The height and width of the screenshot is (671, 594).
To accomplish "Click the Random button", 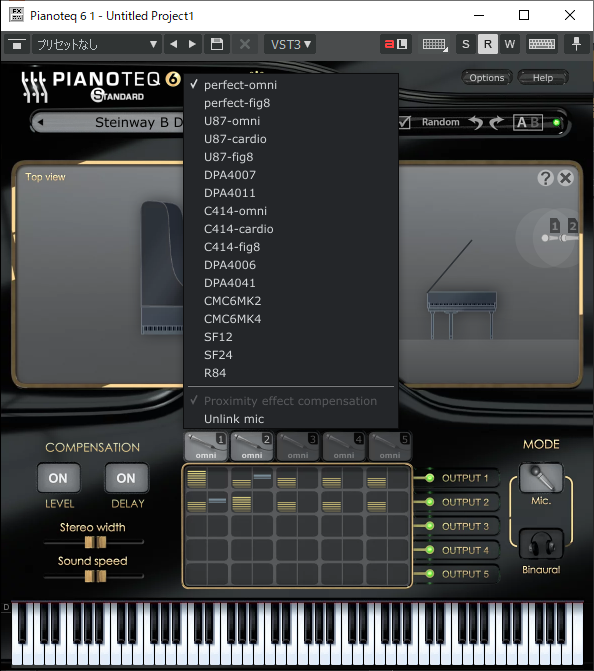I will click(x=440, y=122).
